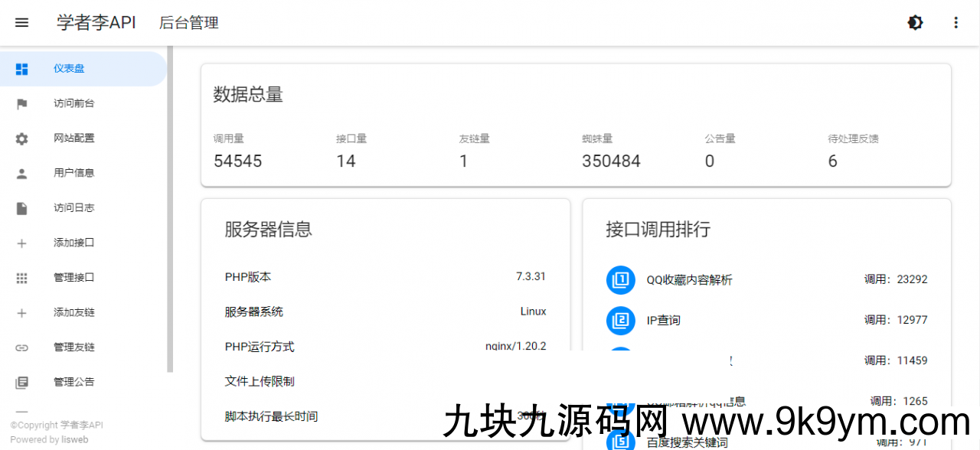Click the 学者李API site title
Viewport: 980px width, 450px height.
(x=96, y=23)
